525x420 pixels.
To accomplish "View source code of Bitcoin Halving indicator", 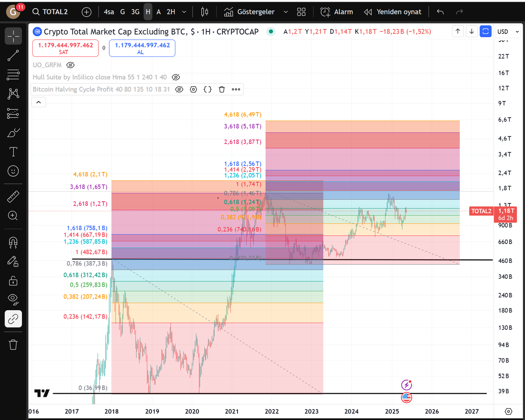I will [208, 89].
